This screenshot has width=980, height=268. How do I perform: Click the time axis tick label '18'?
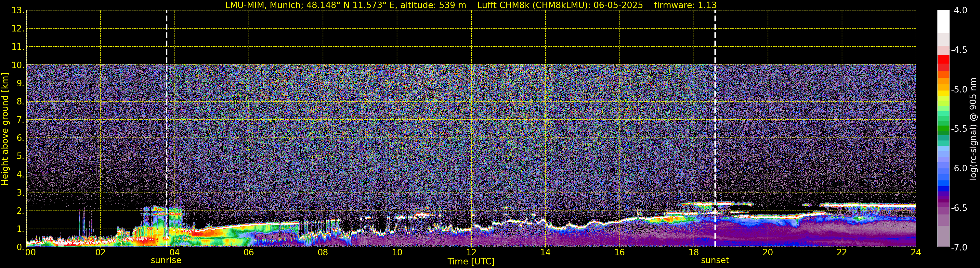point(694,252)
